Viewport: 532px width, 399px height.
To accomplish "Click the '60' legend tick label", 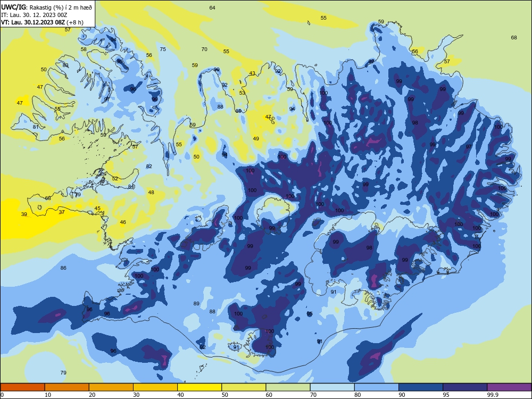I will click(269, 395).
